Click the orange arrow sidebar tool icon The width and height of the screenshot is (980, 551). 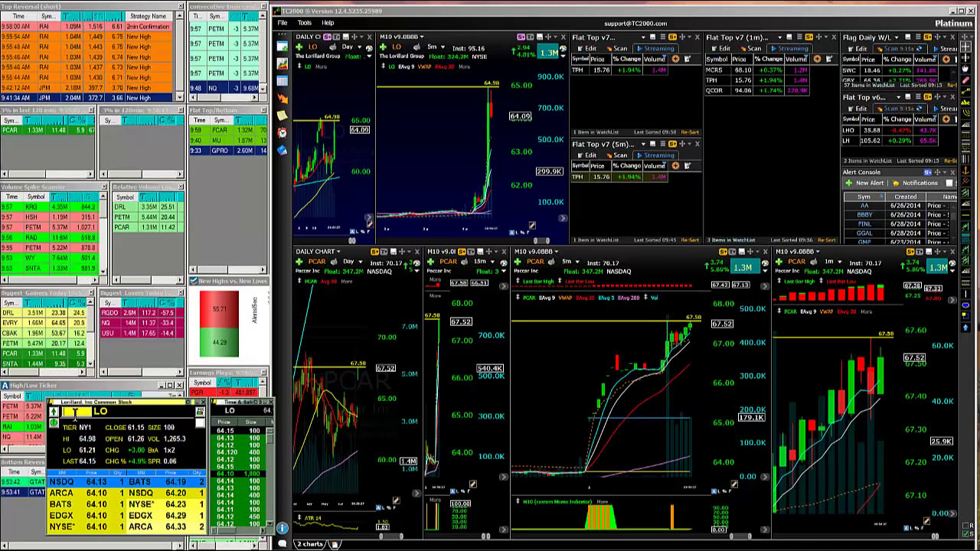pos(283,98)
